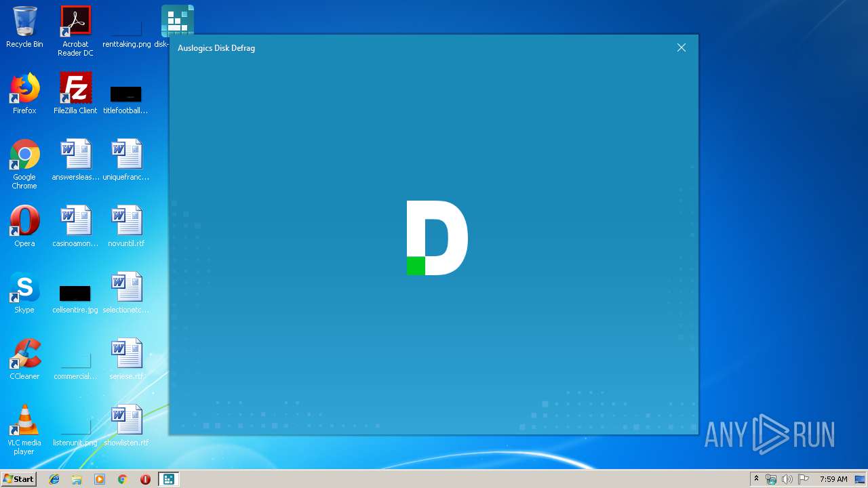Select commercial desktop file
Viewport: 868px width, 488px height.
click(75, 366)
